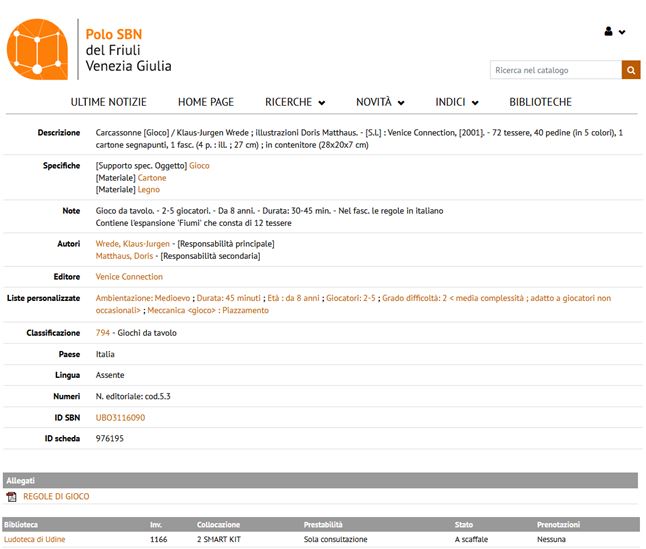Click the 'Ricerca nel catalogo' search field

coord(556,70)
